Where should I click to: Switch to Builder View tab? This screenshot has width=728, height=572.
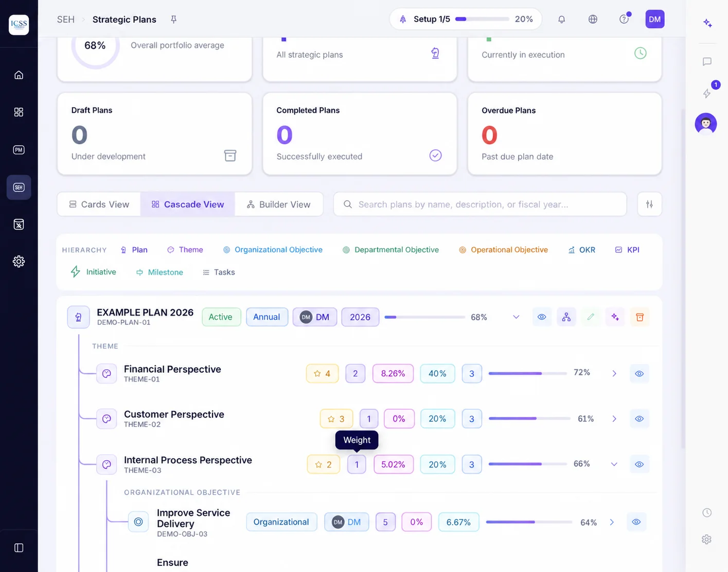tap(279, 204)
